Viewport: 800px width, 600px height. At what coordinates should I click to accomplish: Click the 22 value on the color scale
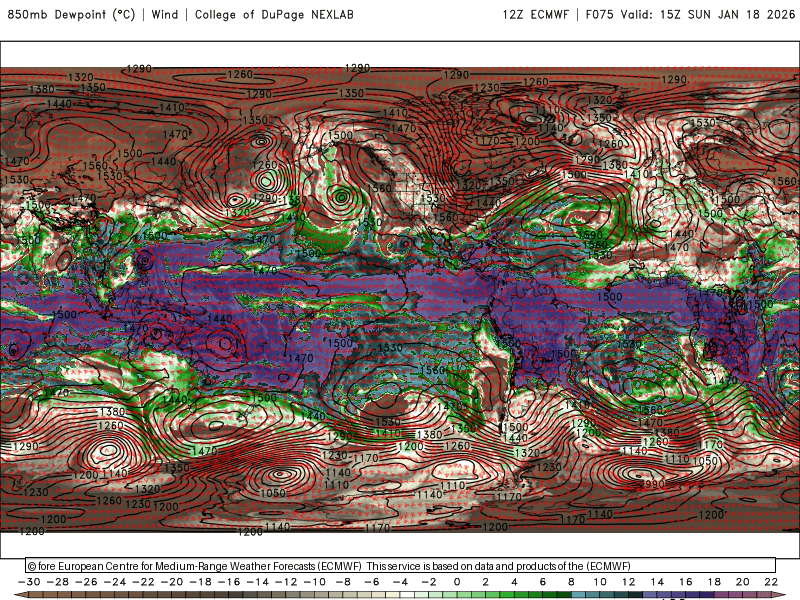(x=771, y=582)
